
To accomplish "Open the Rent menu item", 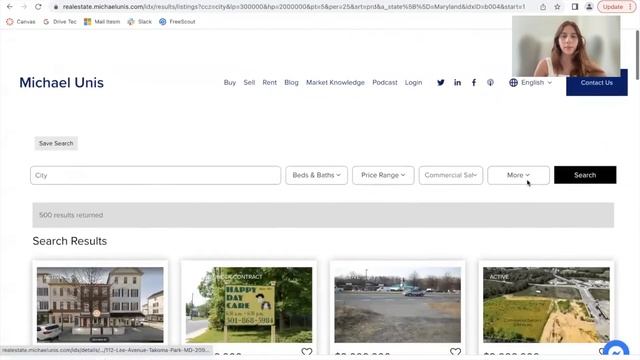I will pyautogui.click(x=269, y=82).
